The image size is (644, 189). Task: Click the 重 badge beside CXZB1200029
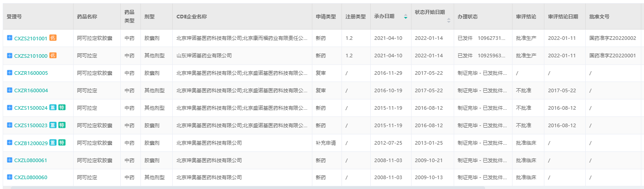point(53,143)
